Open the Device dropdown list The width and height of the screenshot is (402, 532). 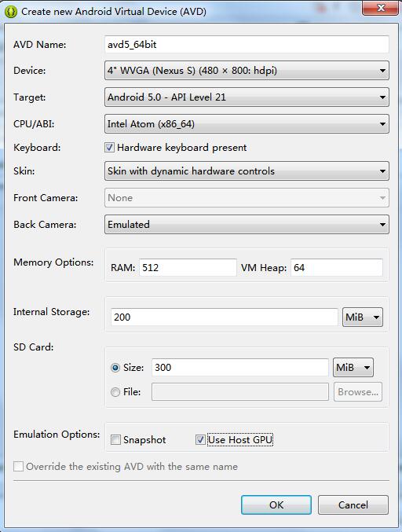click(247, 71)
